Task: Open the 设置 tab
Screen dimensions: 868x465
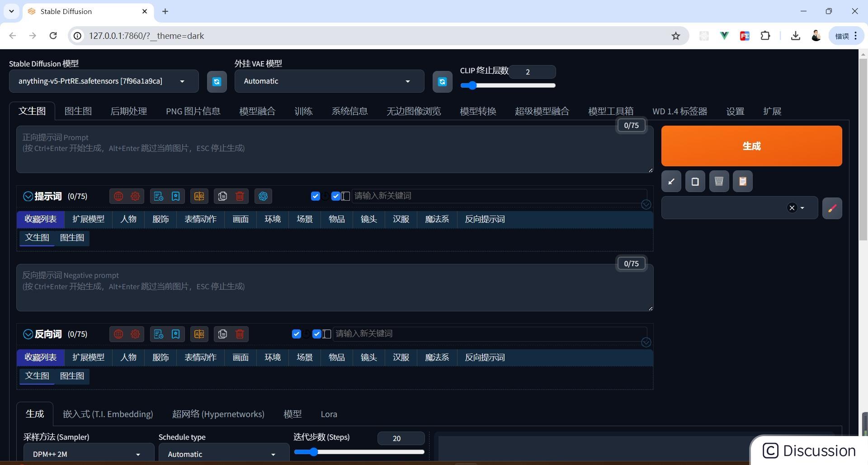Action: tap(735, 111)
